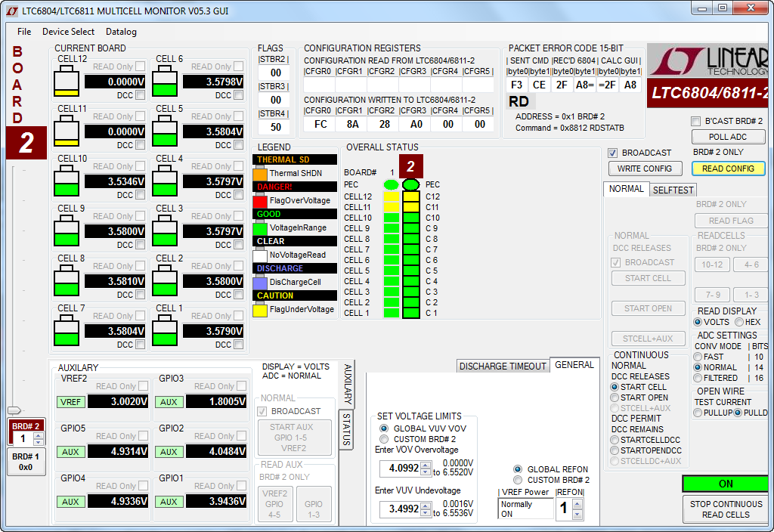The image size is (774, 532).
Task: Click the AUX indicator for GPIO3
Action: click(169, 402)
